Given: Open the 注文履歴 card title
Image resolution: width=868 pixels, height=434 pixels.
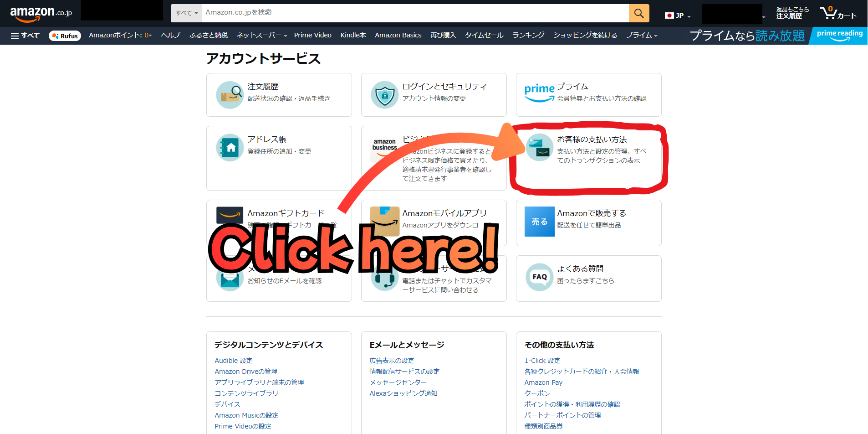Looking at the screenshot, I should 263,87.
